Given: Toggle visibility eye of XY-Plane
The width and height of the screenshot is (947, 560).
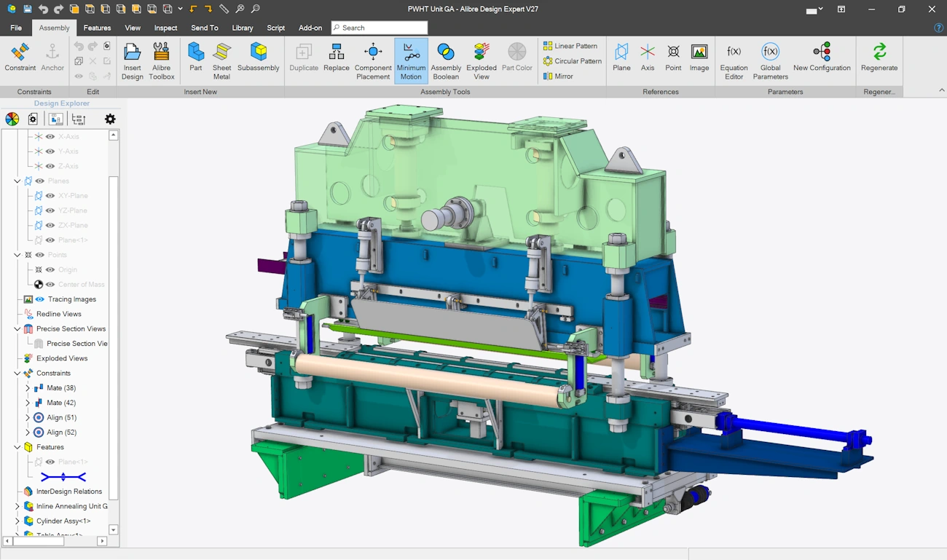Looking at the screenshot, I should pyautogui.click(x=50, y=196).
